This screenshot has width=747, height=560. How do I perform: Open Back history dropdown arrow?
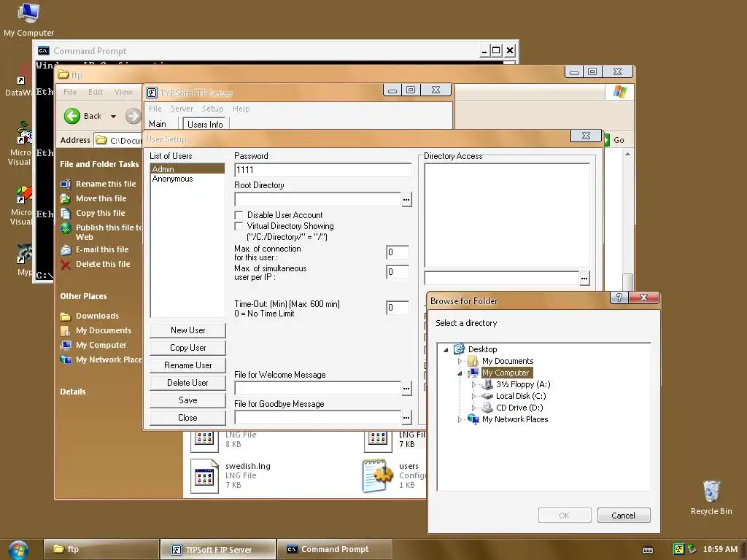[113, 116]
